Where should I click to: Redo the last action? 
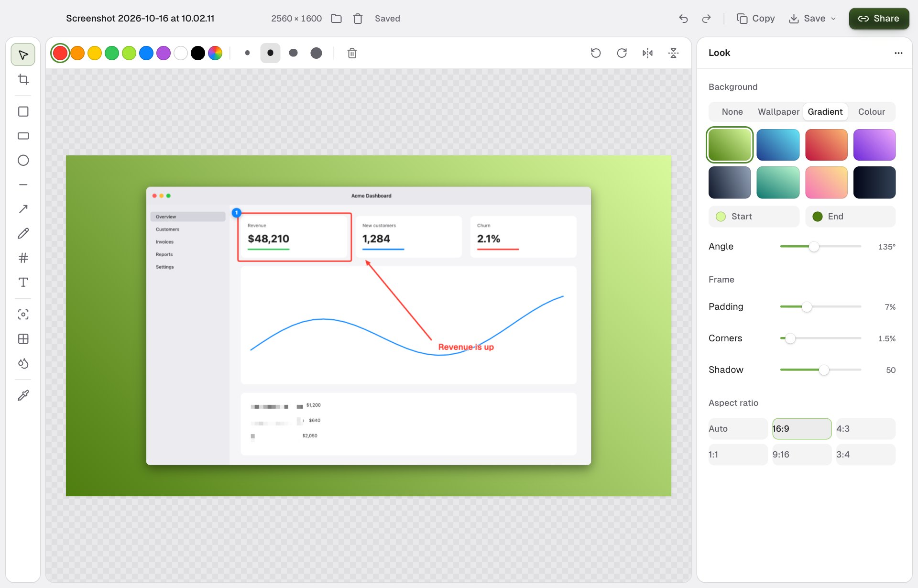706,19
